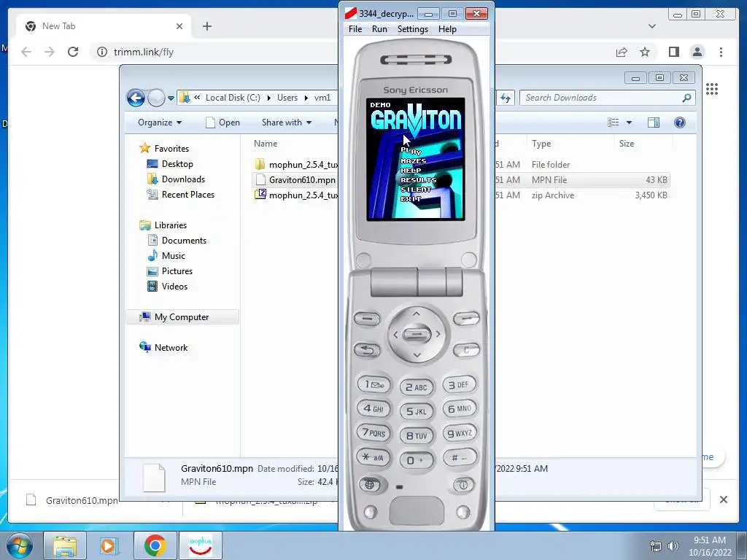Screen dimensions: 747x560
Task: Toggle the Explorer preview pane
Action: click(x=654, y=122)
